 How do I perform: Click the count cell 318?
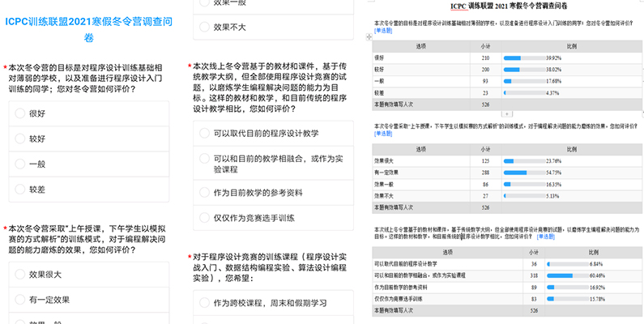point(534,275)
